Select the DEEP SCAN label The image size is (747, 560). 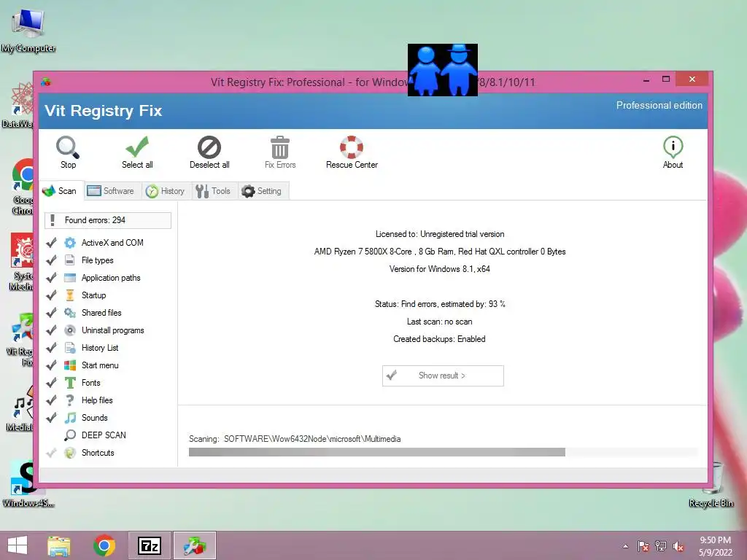tap(104, 435)
